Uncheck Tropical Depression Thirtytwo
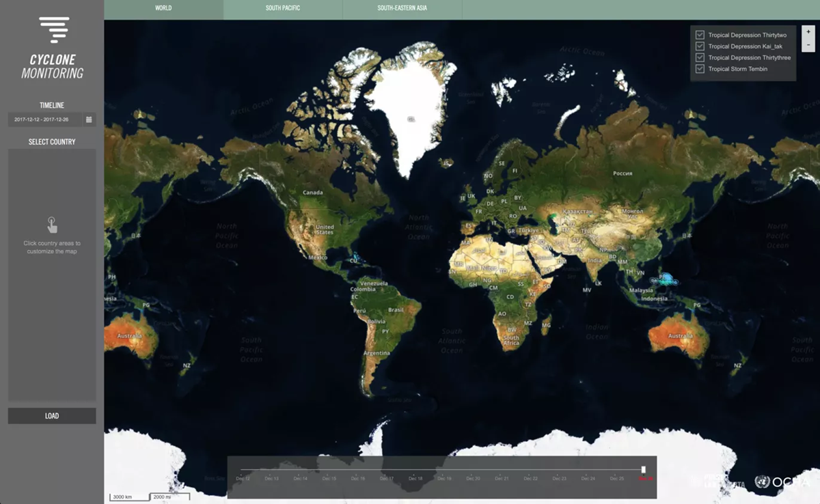 700,35
